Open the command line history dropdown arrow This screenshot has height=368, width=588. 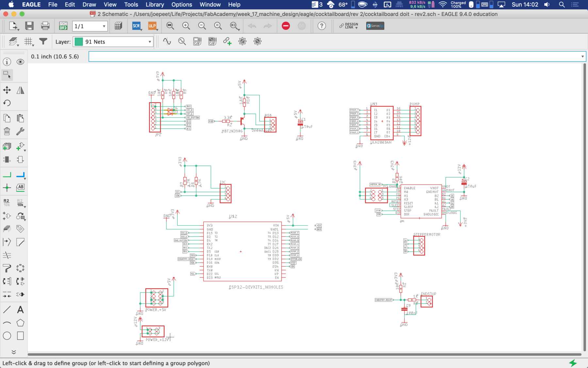pyautogui.click(x=582, y=57)
